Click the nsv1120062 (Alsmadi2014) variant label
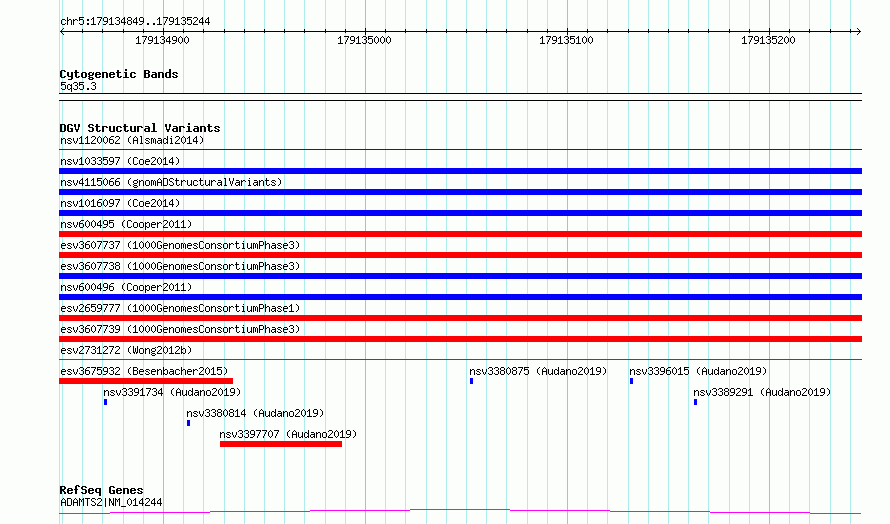The image size is (890, 524). click(x=132, y=140)
